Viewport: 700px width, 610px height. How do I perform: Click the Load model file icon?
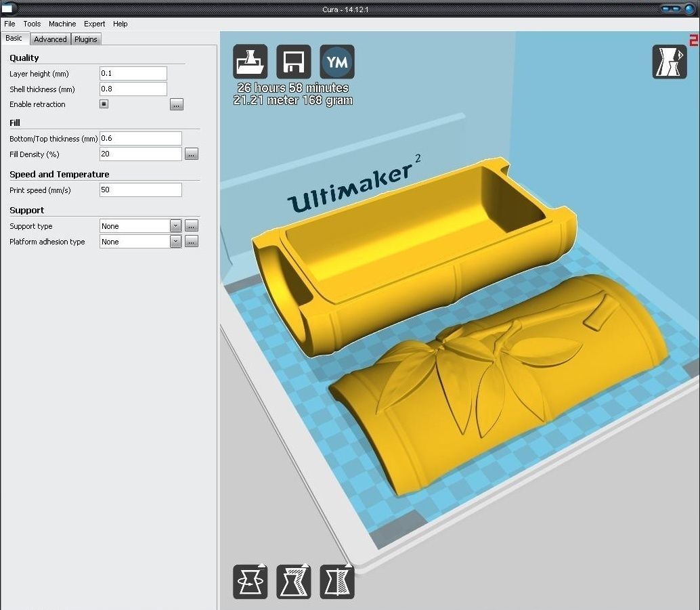(x=250, y=62)
